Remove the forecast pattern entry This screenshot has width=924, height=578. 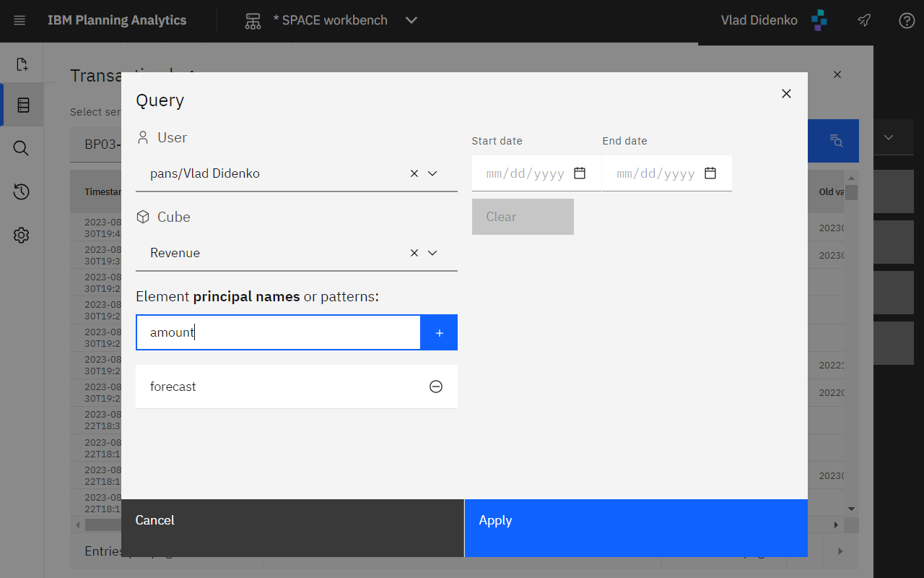tap(436, 387)
